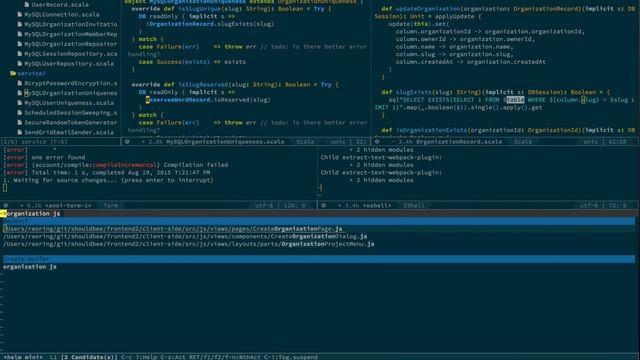This screenshot has height=360, width=640.
Task: Click the Create buffer section header in helm
Action: (319, 259)
